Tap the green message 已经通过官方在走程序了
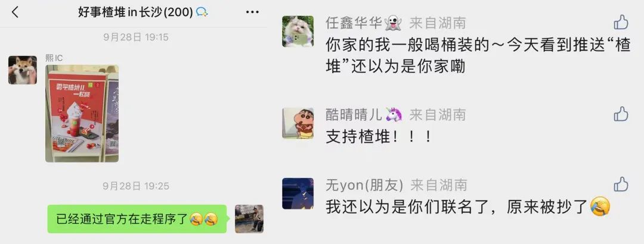Viewport: 644px width, 244px height. (x=137, y=219)
